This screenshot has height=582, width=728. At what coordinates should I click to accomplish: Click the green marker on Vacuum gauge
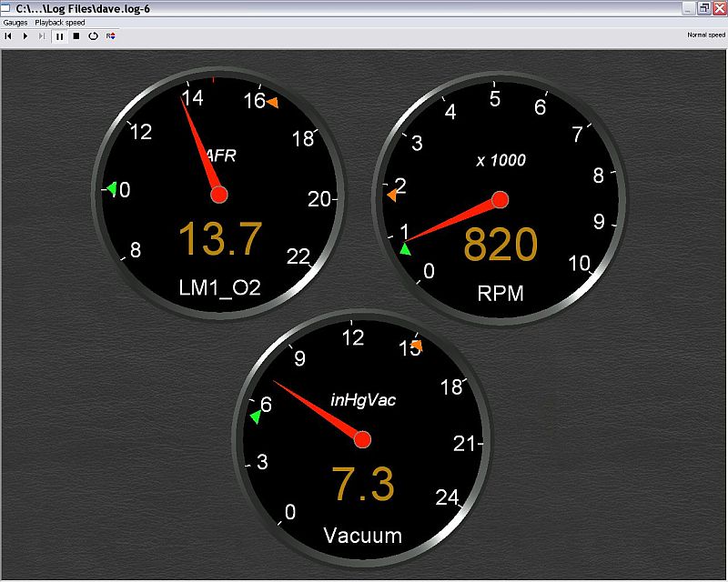tap(256, 416)
